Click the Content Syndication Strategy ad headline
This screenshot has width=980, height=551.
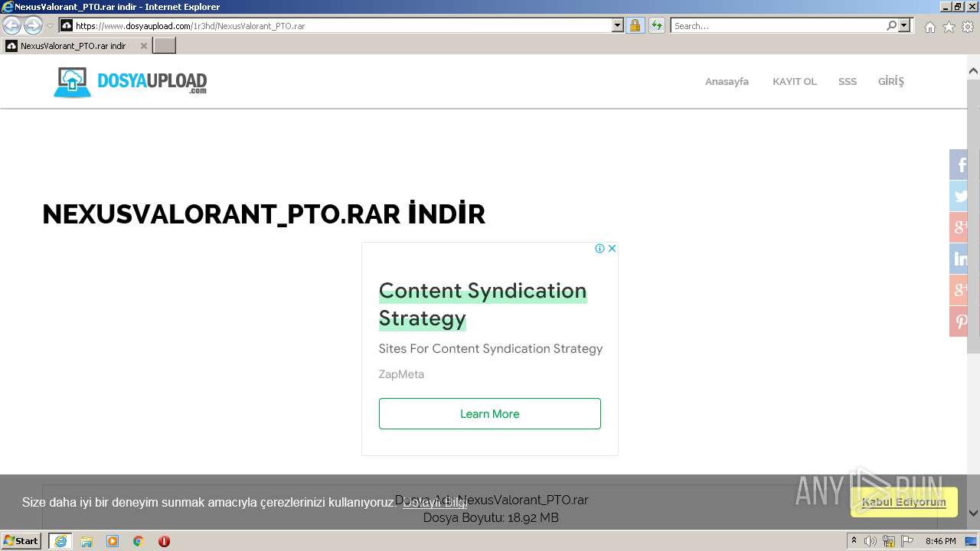[482, 304]
